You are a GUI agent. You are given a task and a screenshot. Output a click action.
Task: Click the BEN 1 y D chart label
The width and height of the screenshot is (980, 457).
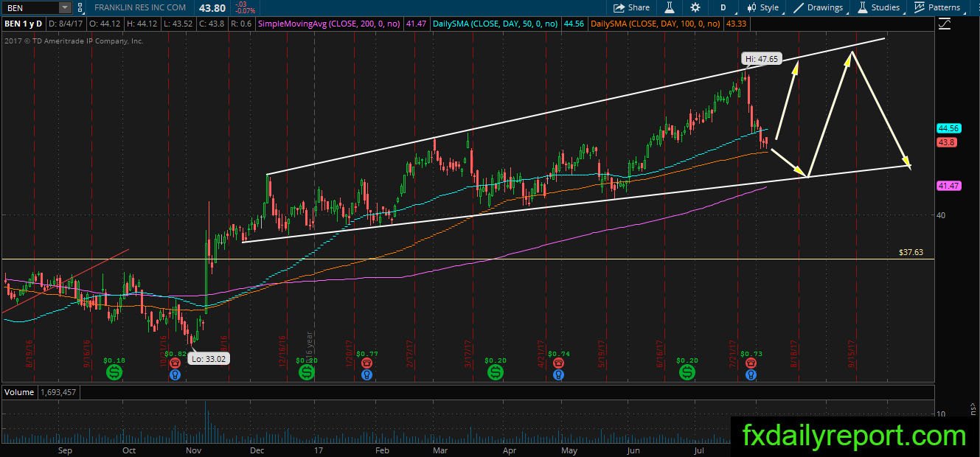click(25, 24)
